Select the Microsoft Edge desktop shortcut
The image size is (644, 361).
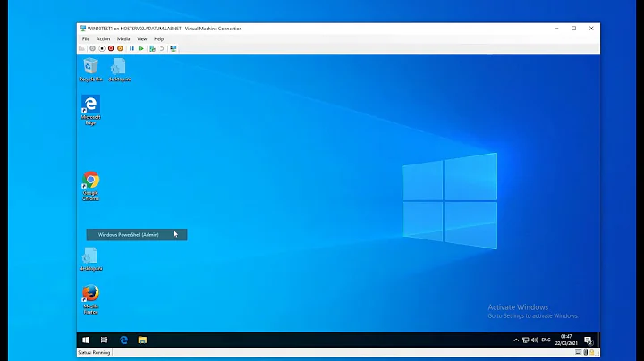[90, 110]
